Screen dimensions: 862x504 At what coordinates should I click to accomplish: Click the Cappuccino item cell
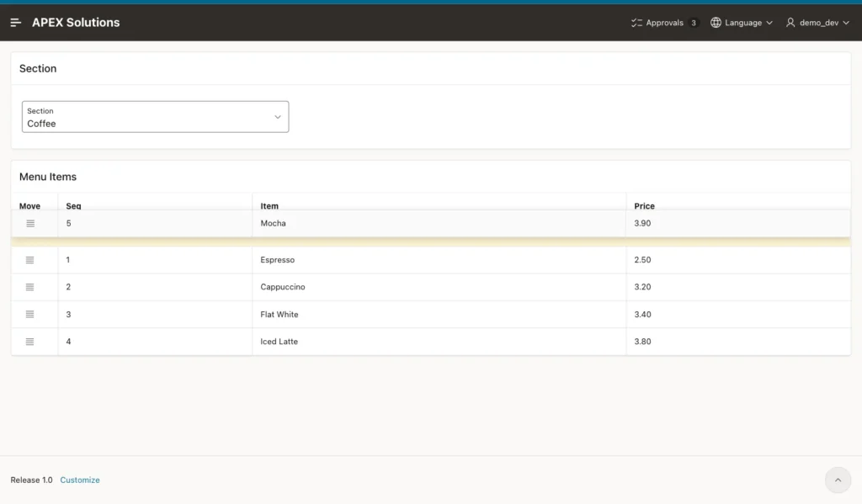click(x=439, y=287)
